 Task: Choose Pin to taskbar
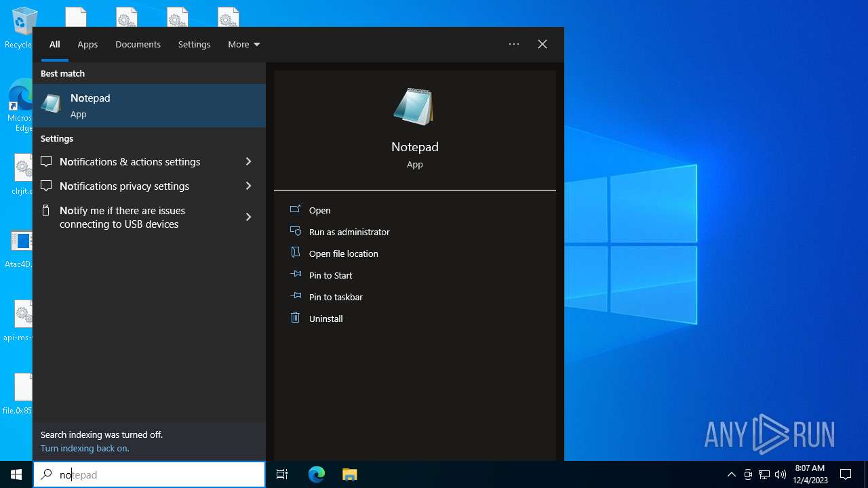coord(336,297)
